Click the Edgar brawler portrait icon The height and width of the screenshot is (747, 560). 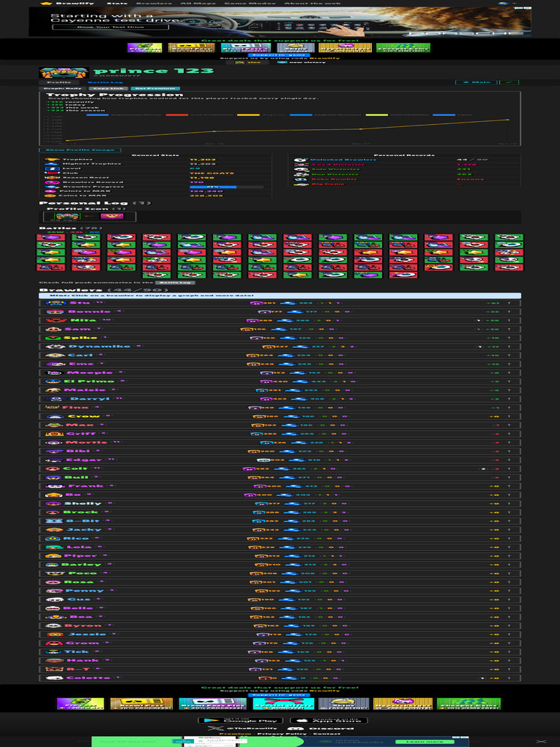click(x=52, y=460)
